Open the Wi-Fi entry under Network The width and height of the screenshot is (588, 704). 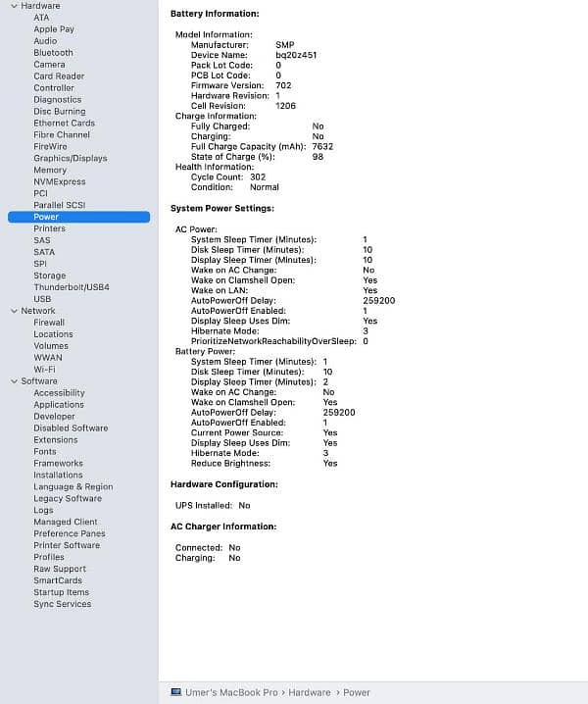(44, 370)
